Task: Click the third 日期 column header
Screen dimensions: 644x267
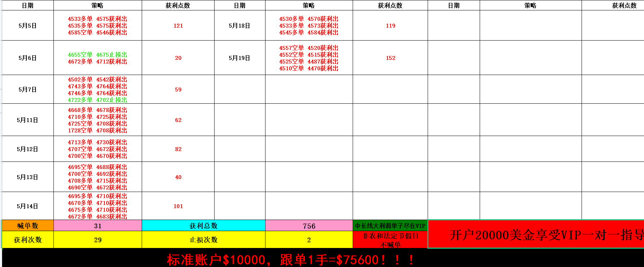Action: 454,5
